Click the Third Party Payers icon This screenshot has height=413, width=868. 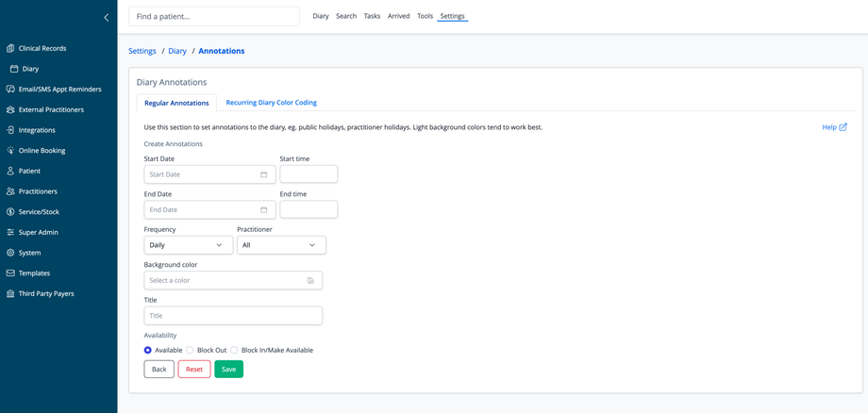(10, 293)
